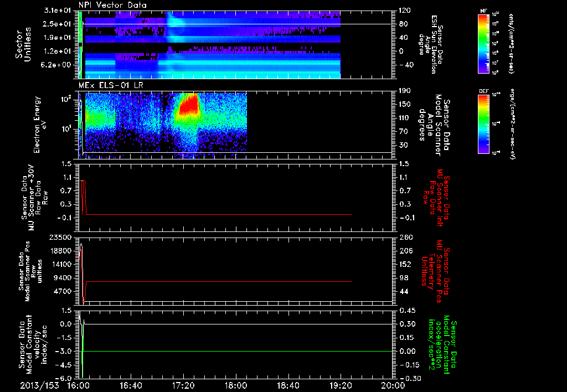The height and width of the screenshot is (392, 567).
Task: Click the "18800" scanner position tick label
Action: pyautogui.click(x=60, y=251)
